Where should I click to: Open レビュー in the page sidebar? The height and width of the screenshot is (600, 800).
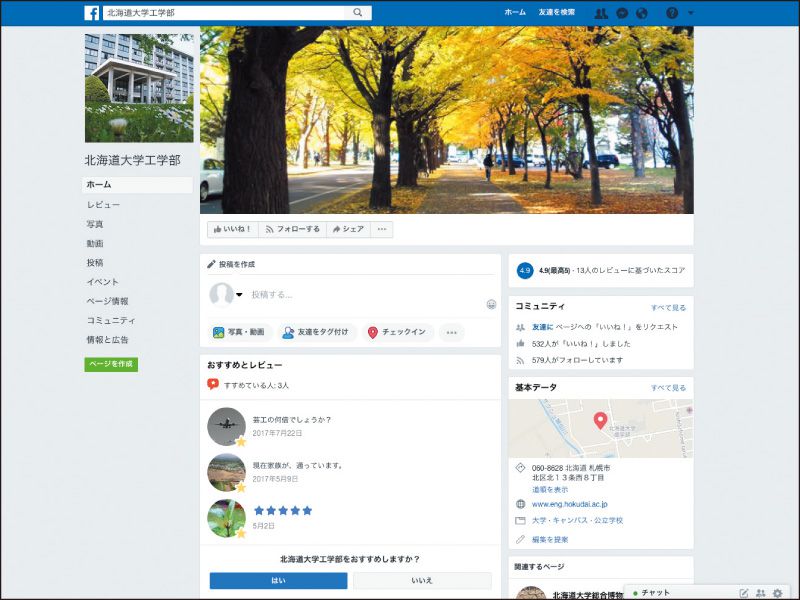click(x=103, y=205)
